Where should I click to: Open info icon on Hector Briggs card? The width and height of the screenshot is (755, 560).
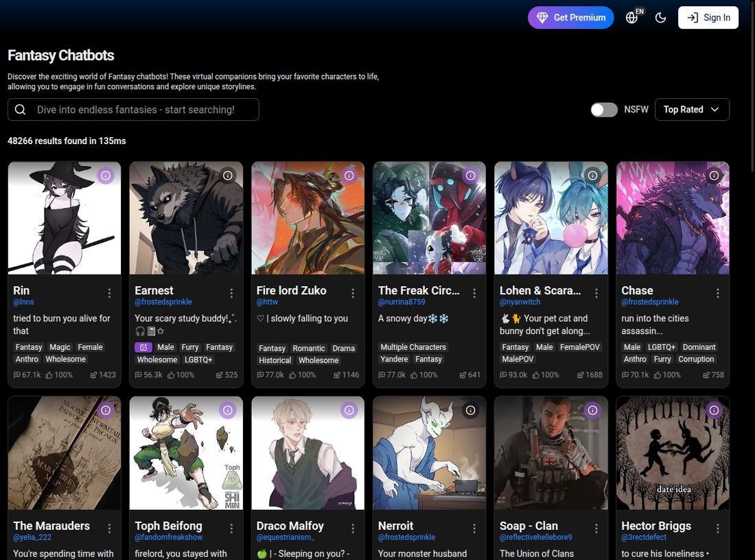coord(714,410)
